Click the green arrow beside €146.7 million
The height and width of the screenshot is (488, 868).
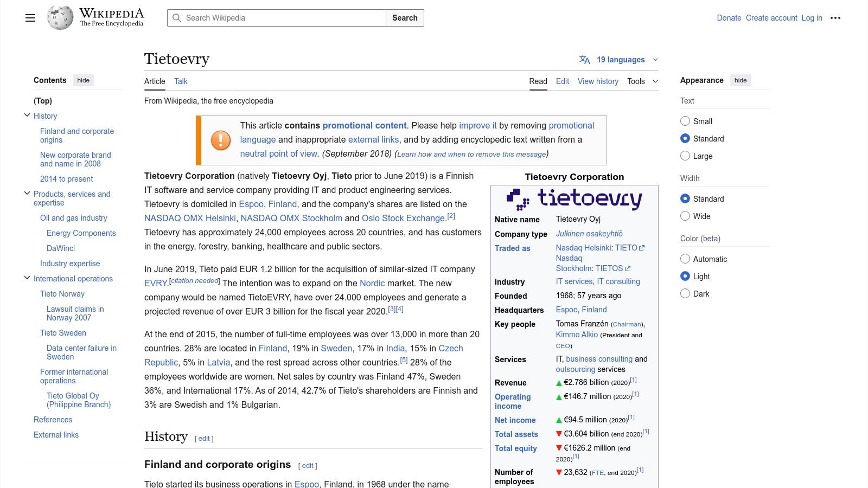(x=559, y=397)
